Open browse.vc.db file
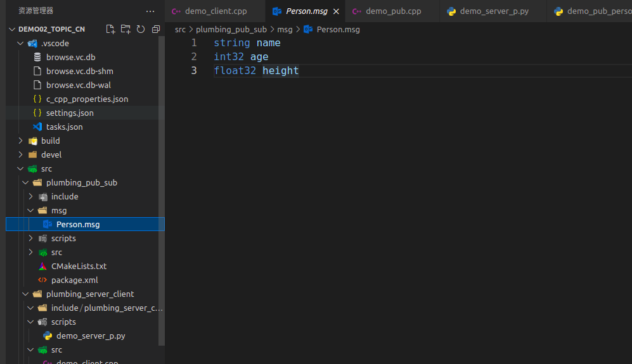The width and height of the screenshot is (632, 364). pos(70,57)
